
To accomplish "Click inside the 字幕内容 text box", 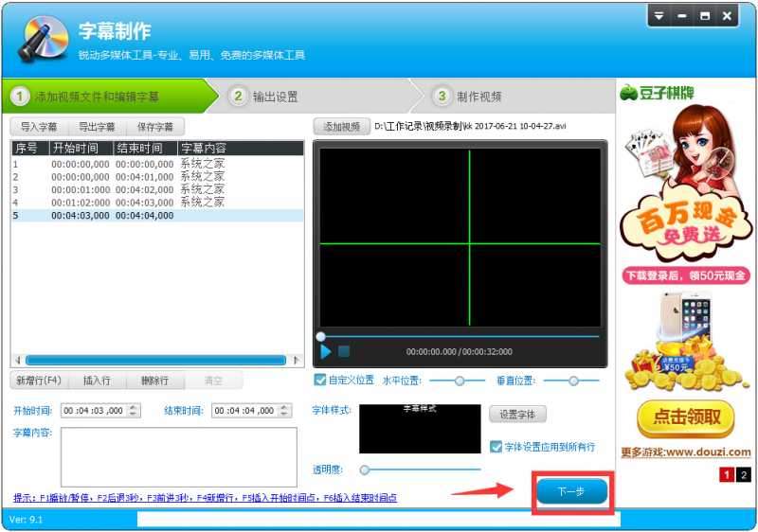I will pyautogui.click(x=178, y=456).
